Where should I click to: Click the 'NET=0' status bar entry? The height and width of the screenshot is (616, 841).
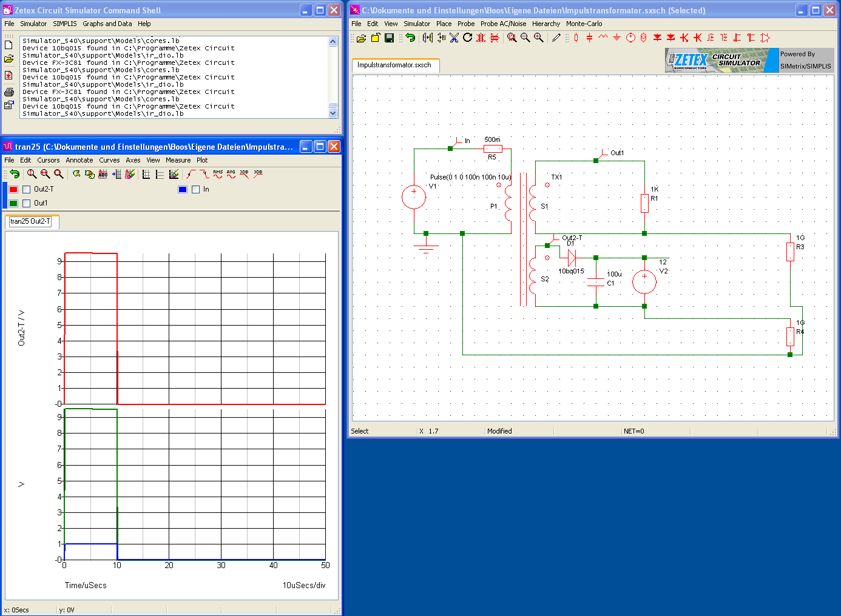[633, 431]
